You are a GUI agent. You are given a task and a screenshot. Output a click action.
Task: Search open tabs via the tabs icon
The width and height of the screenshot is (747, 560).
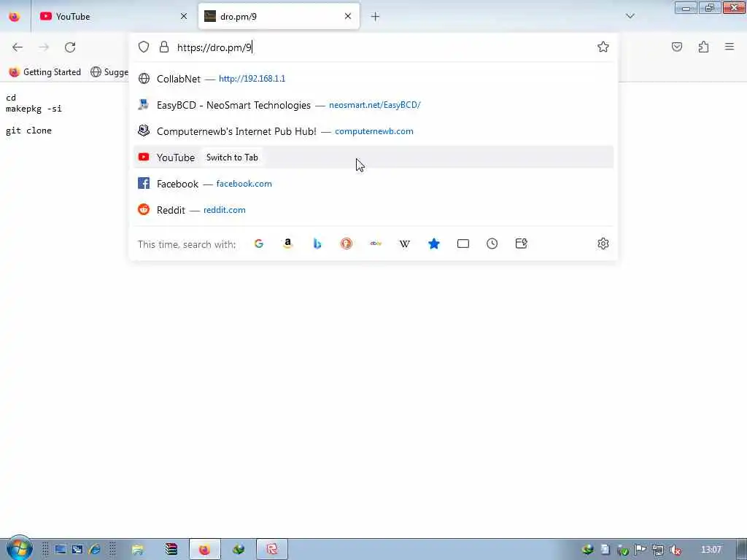click(462, 244)
